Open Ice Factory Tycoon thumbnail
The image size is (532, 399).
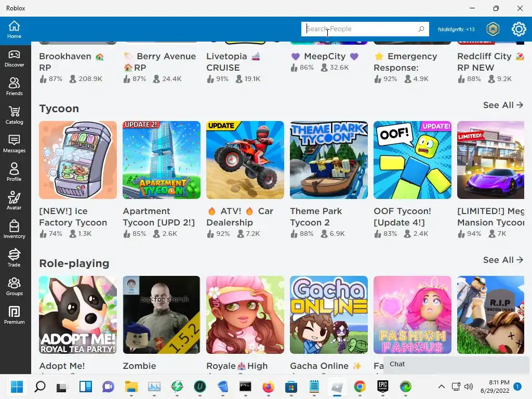(x=78, y=160)
